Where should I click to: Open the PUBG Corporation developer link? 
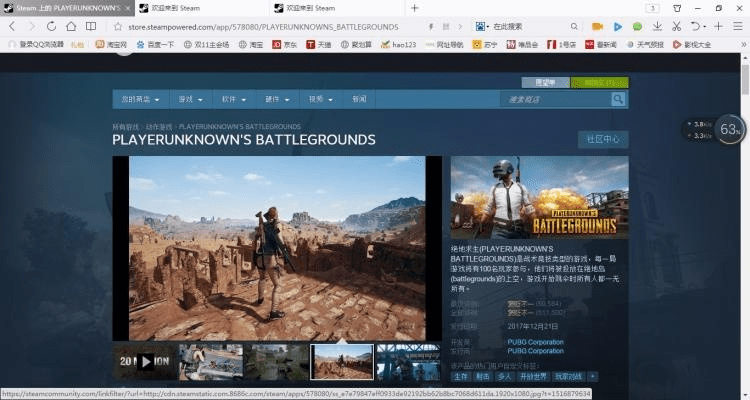pos(535,343)
